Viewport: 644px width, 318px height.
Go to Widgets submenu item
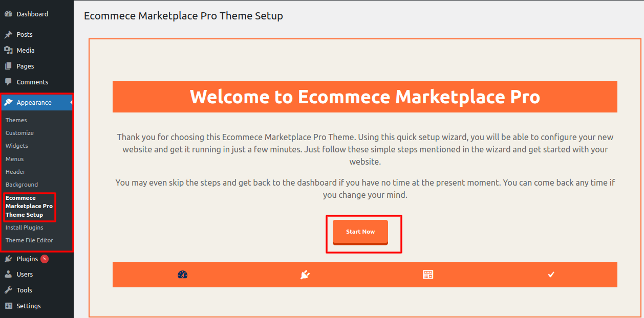(17, 146)
